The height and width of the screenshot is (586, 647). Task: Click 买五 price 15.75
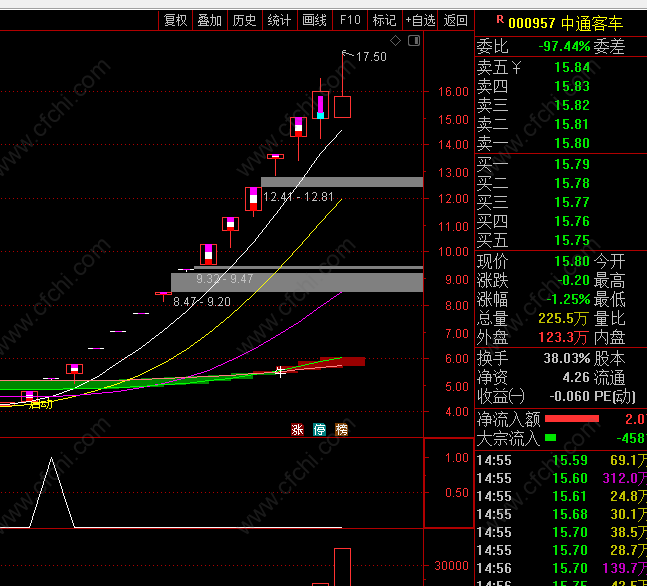click(x=572, y=240)
